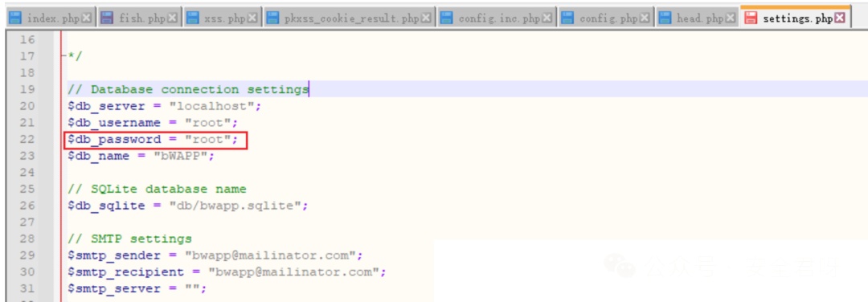Click the "// SQLite database name" comment

158,190
